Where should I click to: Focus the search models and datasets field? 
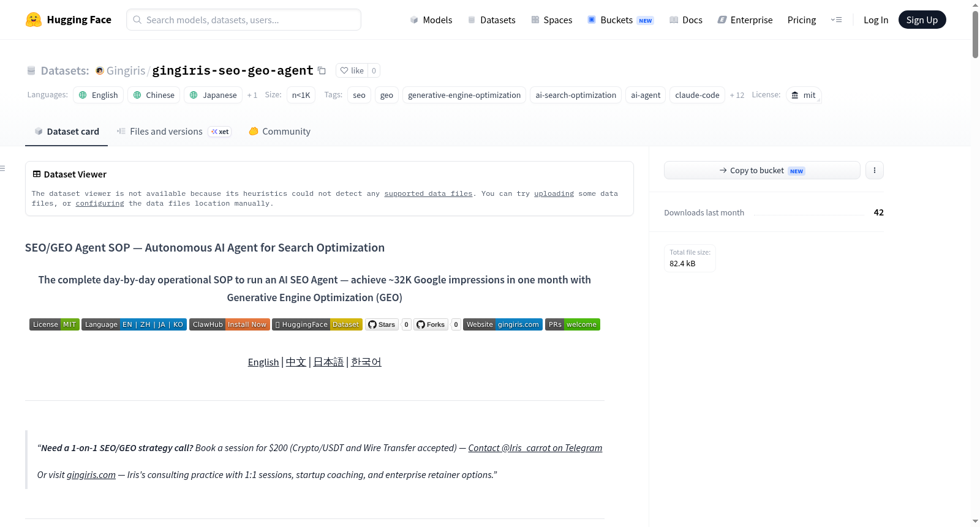tap(244, 20)
